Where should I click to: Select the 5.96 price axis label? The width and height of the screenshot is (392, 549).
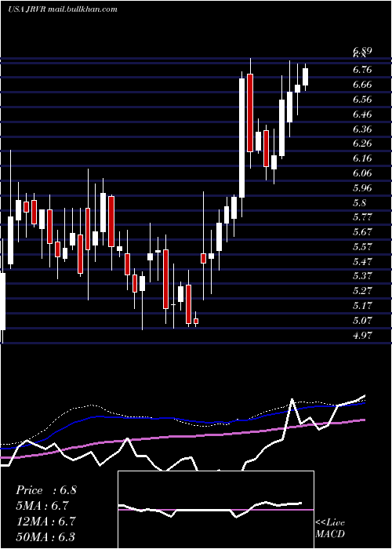pos(362,188)
